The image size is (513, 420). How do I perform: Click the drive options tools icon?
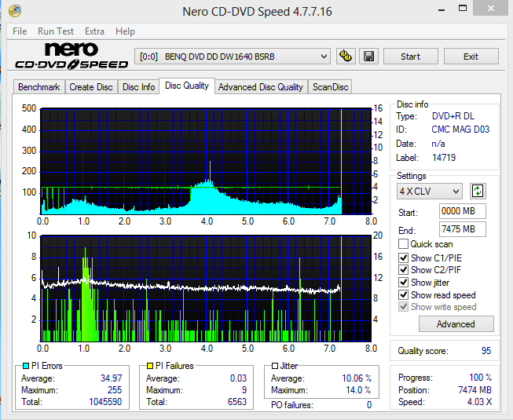(346, 57)
